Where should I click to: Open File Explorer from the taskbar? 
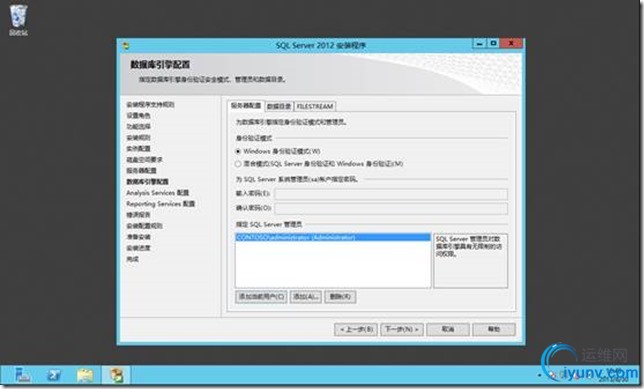point(85,375)
